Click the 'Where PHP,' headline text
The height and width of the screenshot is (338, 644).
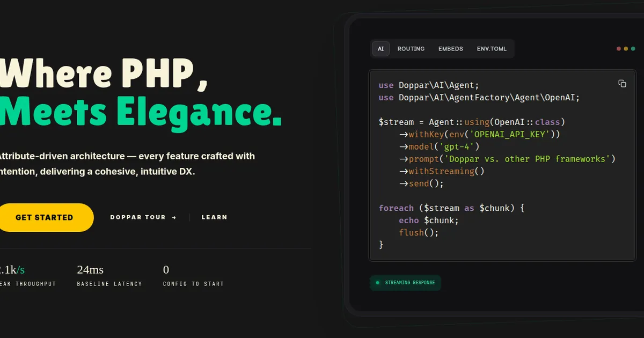coord(103,73)
